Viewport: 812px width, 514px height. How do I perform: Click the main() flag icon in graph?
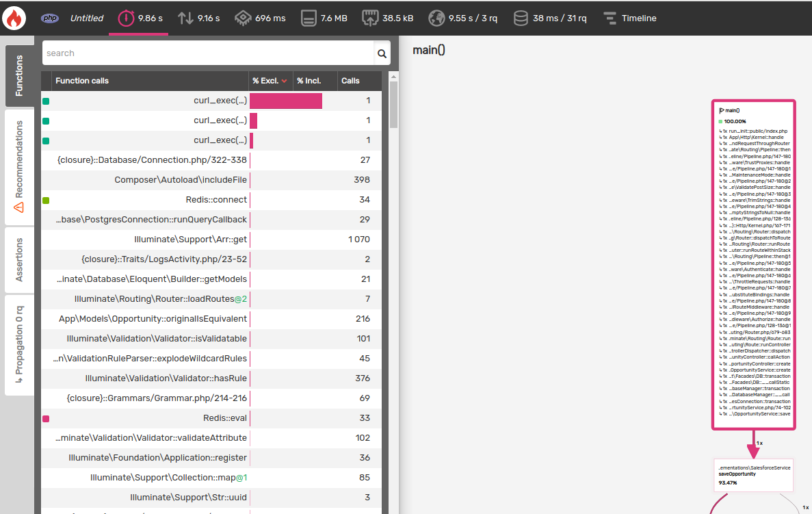click(x=722, y=110)
